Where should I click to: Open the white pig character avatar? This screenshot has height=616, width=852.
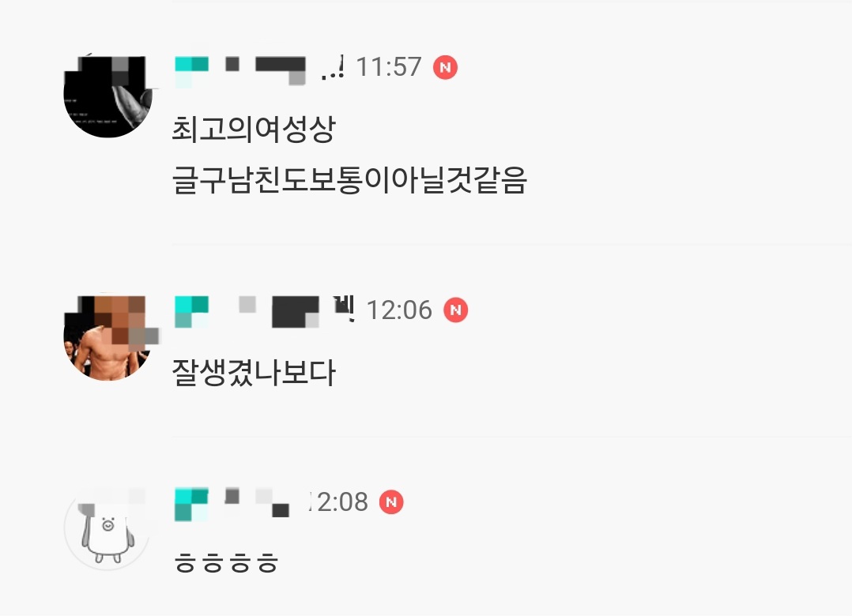[107, 528]
